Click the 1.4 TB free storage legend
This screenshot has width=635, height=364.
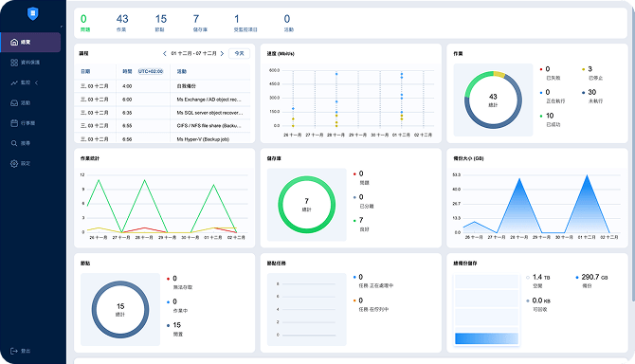[x=538, y=281]
